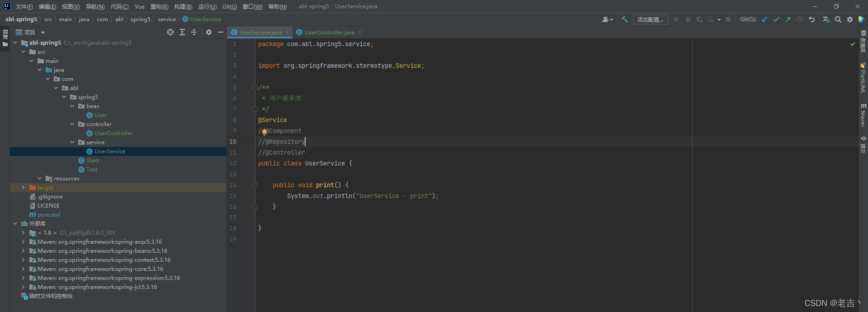Close the UserController.java tab
The width and height of the screenshot is (868, 312).
click(x=360, y=32)
